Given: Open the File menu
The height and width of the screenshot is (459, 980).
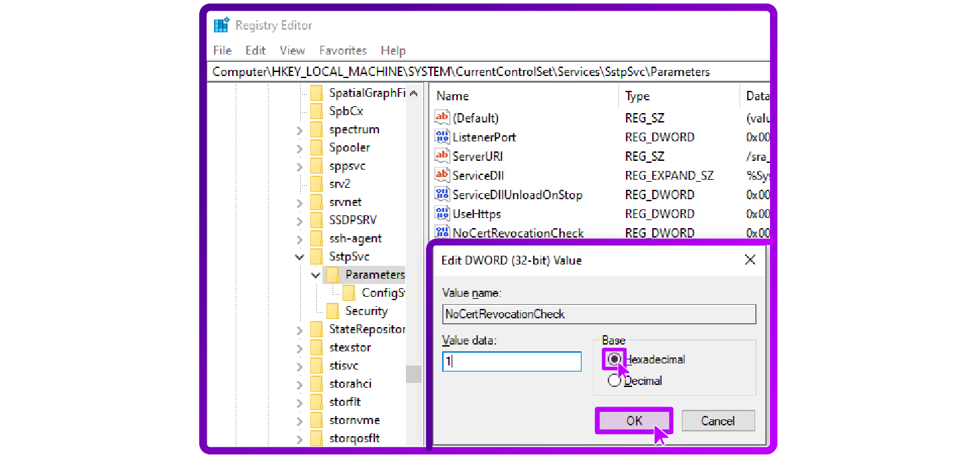Looking at the screenshot, I should 222,50.
